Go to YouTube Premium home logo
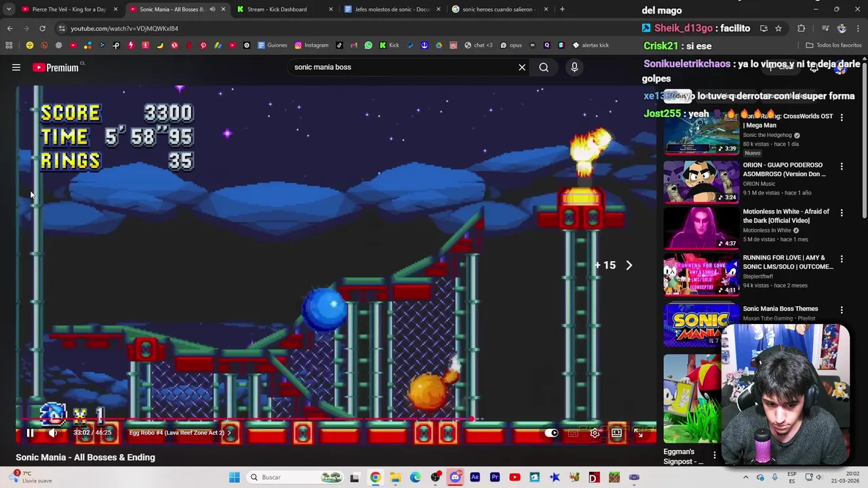 point(56,67)
